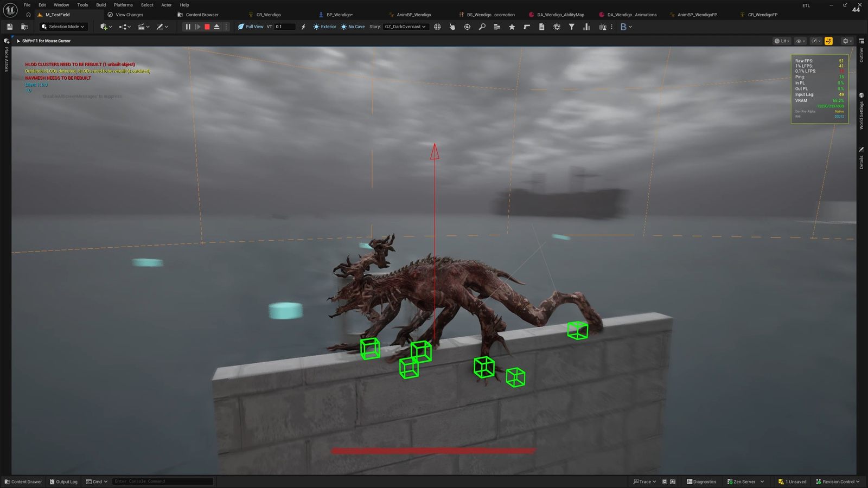Pause the play-in-editor simulation
This screenshot has width=868, height=488.
click(x=188, y=27)
